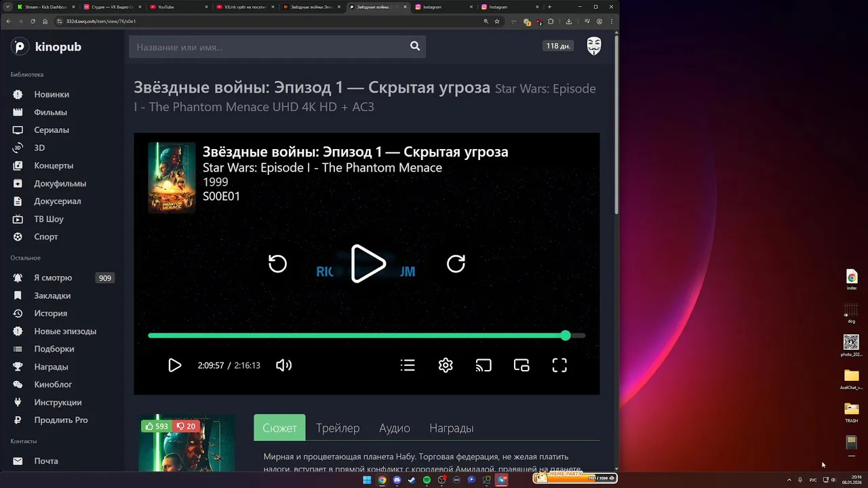Click the progress bar's round seek handle
The image size is (868, 488).
(x=566, y=335)
